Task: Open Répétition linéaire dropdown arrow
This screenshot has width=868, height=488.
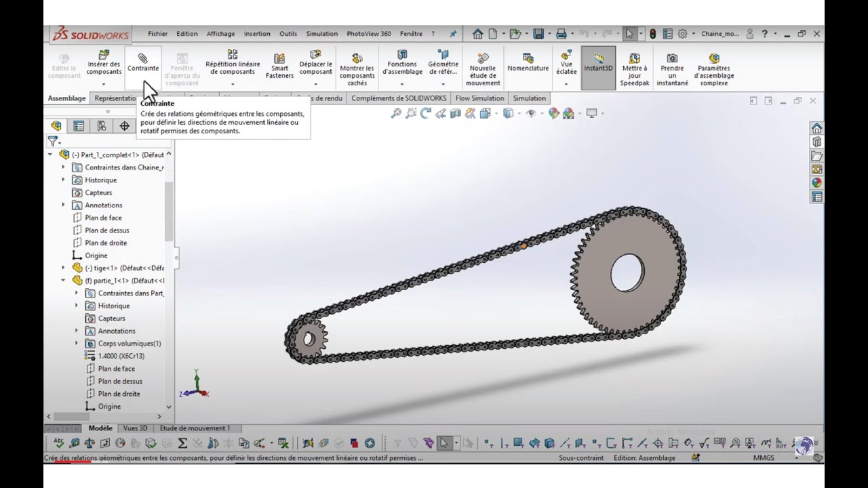Action: (233, 85)
